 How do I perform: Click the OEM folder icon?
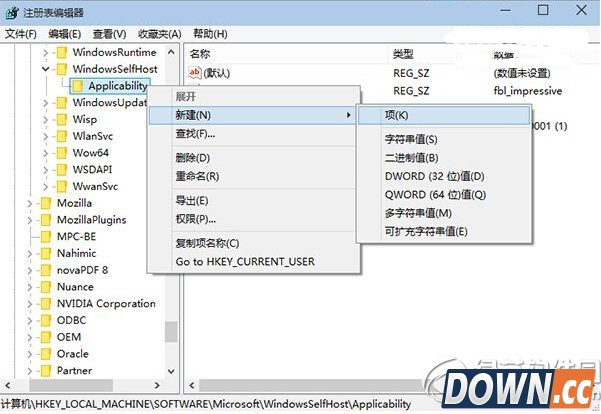46,337
